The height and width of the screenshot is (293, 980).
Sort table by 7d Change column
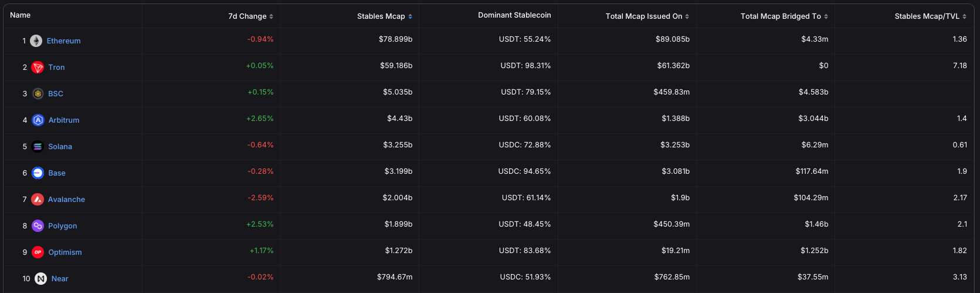coord(250,16)
